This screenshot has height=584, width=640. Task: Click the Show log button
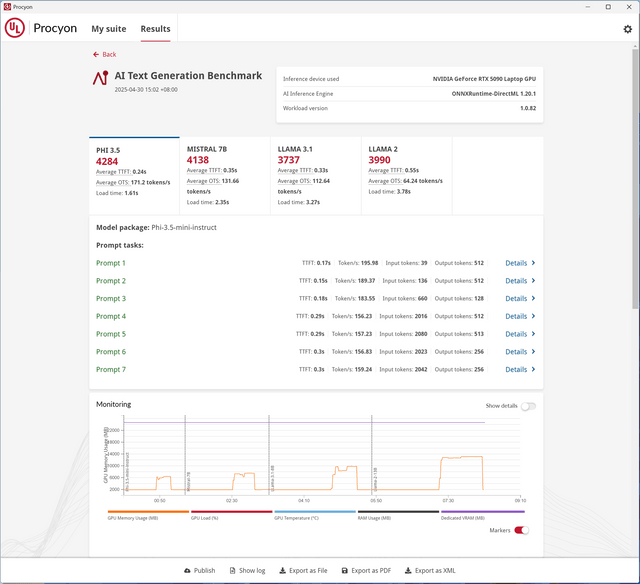pyautogui.click(x=247, y=571)
